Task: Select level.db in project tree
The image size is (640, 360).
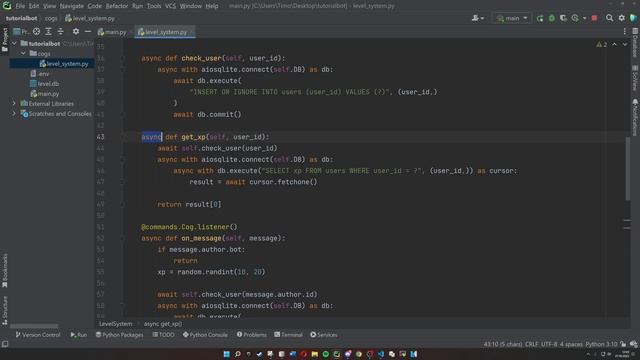Action: 44,84
